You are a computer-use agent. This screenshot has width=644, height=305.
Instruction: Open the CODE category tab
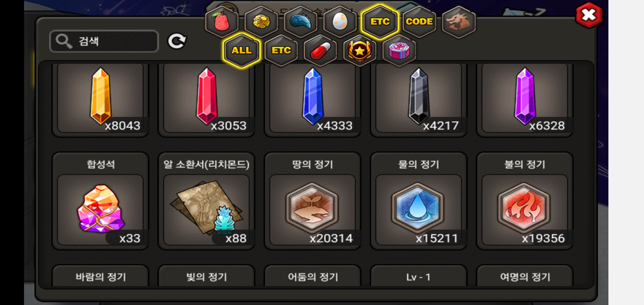tap(419, 21)
